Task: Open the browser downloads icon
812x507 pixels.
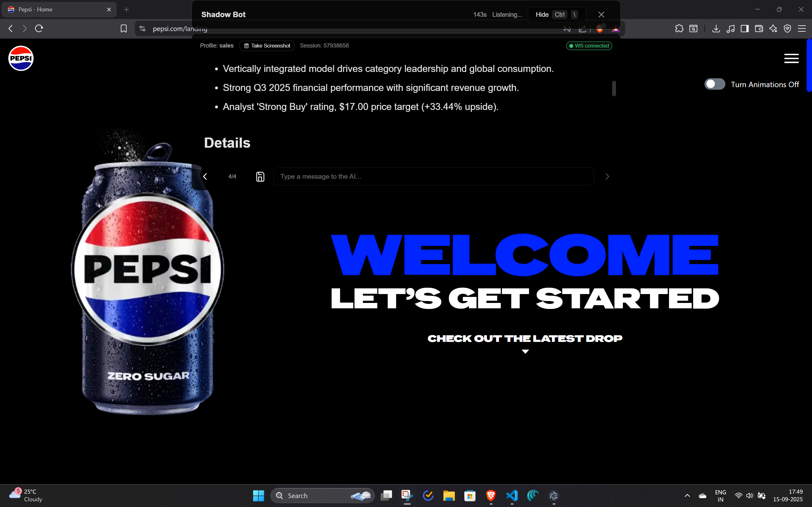Action: [716, 29]
